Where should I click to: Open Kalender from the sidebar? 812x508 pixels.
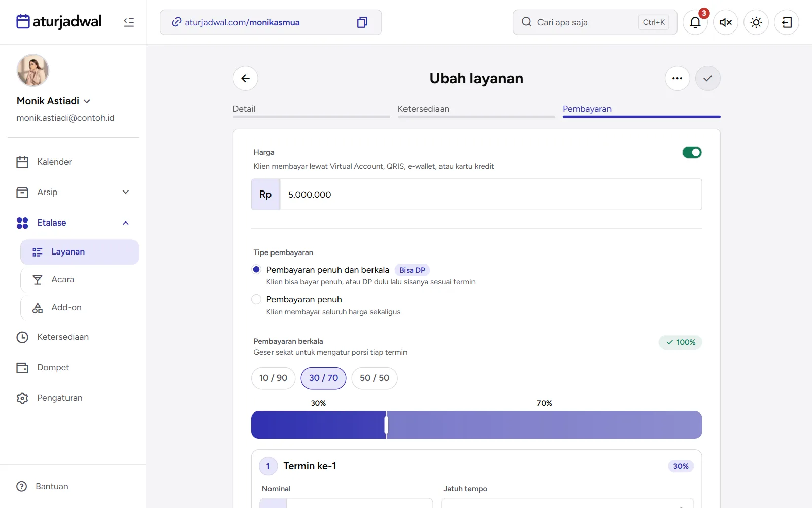(x=73, y=162)
